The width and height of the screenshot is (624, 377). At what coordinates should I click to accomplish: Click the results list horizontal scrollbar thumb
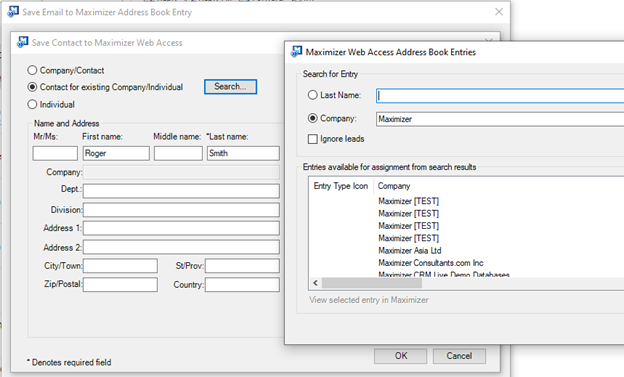click(372, 283)
